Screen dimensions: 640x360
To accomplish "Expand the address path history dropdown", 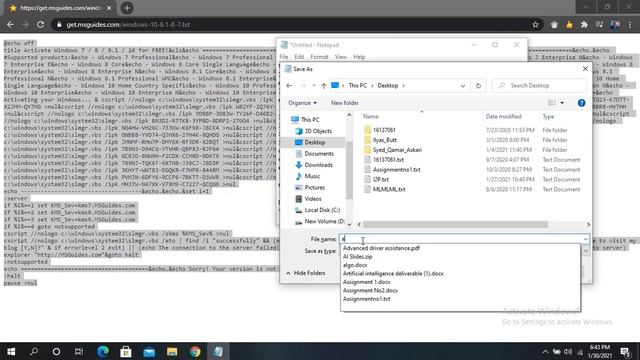I will (x=463, y=86).
